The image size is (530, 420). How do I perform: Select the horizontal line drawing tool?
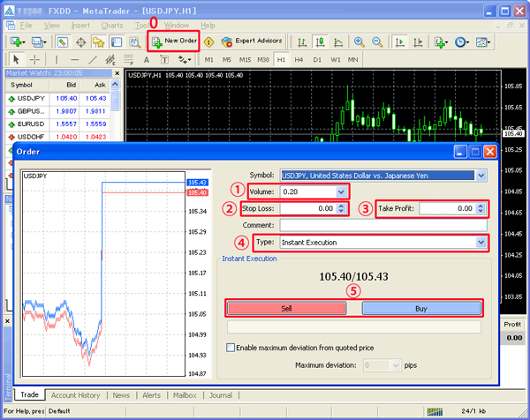pyautogui.click(x=75, y=60)
